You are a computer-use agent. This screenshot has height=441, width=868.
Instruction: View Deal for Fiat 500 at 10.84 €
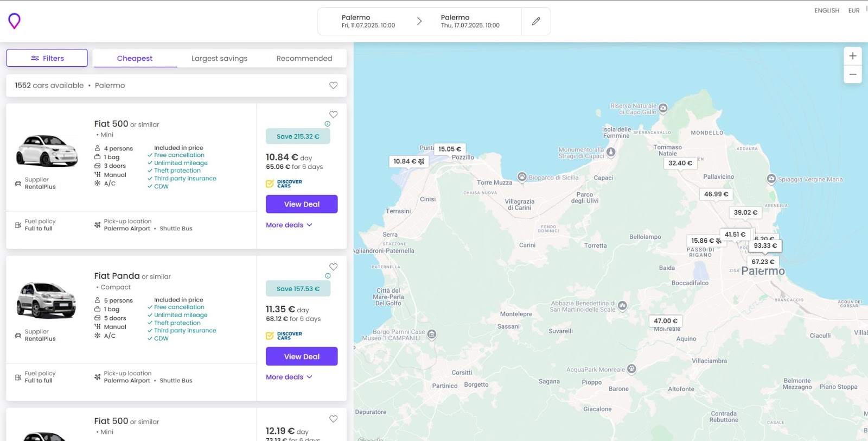(x=302, y=204)
